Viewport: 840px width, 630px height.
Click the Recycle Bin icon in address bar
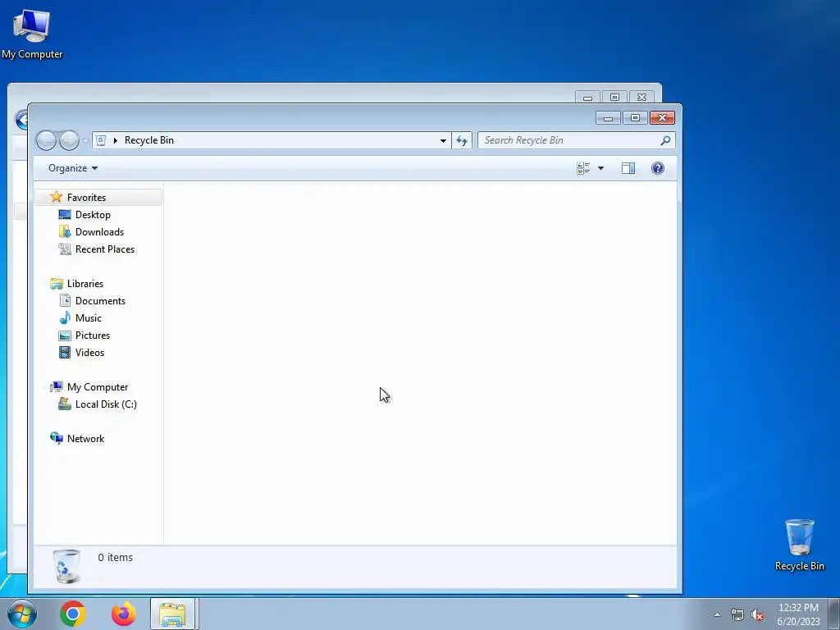[101, 140]
